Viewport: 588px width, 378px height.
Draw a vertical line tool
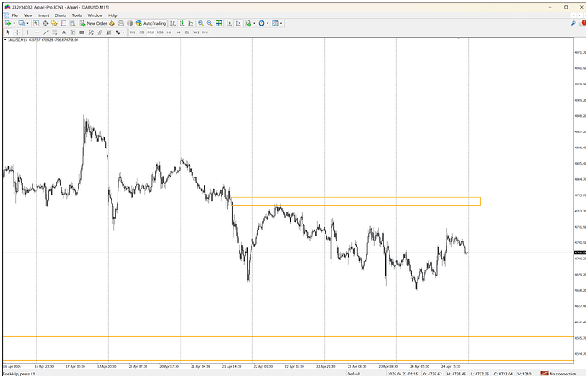[x=27, y=32]
